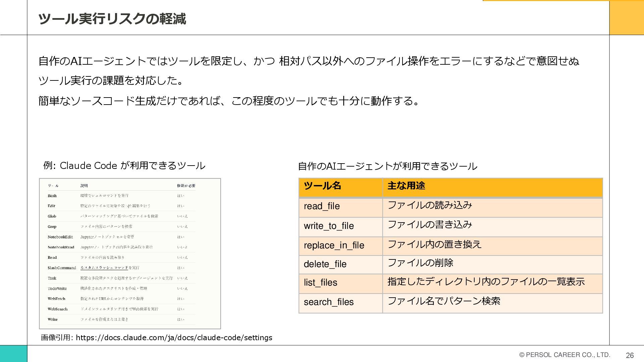The width and height of the screenshot is (644, 362).
Task: Click the search_files table cell
Action: [x=328, y=302]
